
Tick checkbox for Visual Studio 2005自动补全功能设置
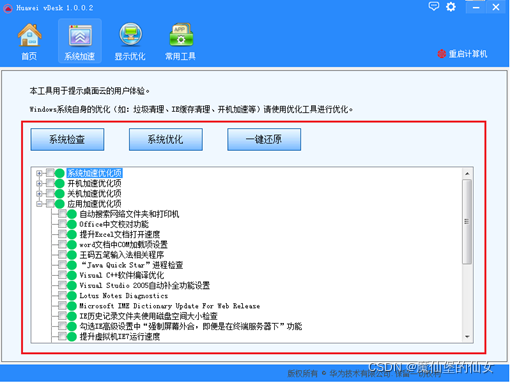coord(62,285)
